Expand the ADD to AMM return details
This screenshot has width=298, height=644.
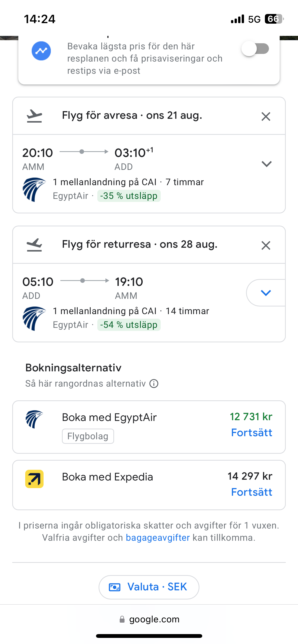(x=266, y=293)
